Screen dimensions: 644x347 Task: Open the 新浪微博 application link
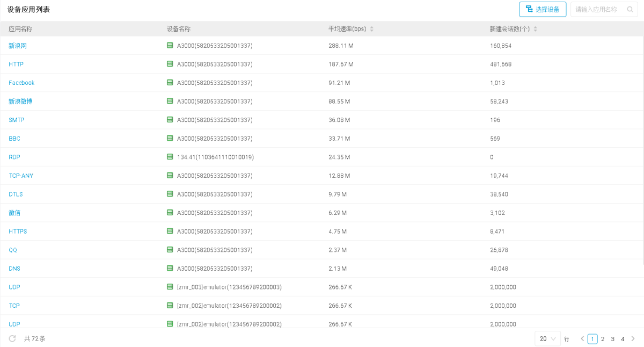[20, 102]
